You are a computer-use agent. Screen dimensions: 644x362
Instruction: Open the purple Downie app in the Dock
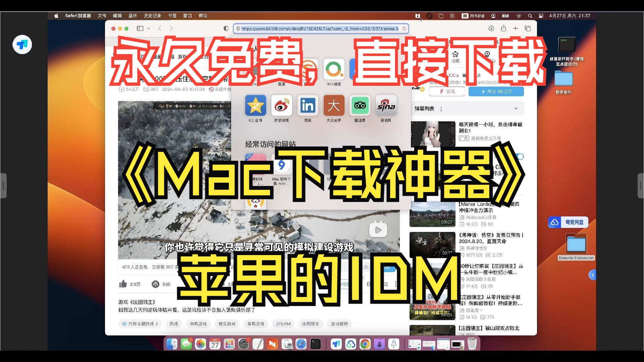pos(379,344)
